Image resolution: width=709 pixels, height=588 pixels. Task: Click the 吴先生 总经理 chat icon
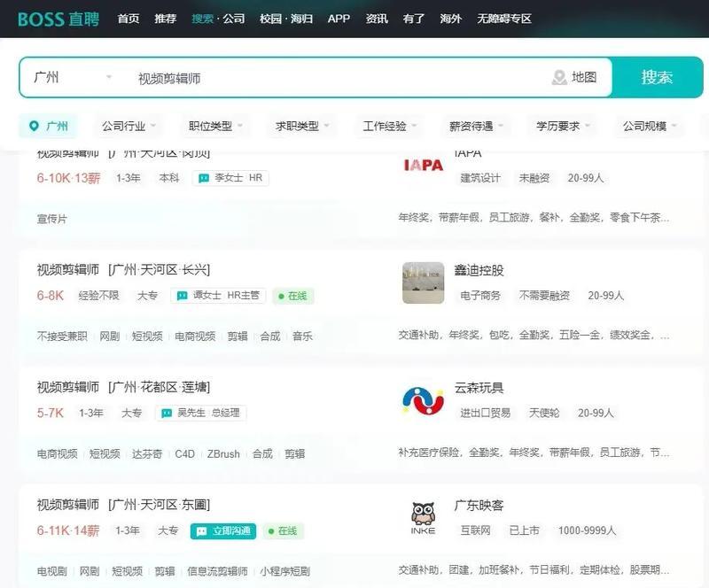(167, 413)
